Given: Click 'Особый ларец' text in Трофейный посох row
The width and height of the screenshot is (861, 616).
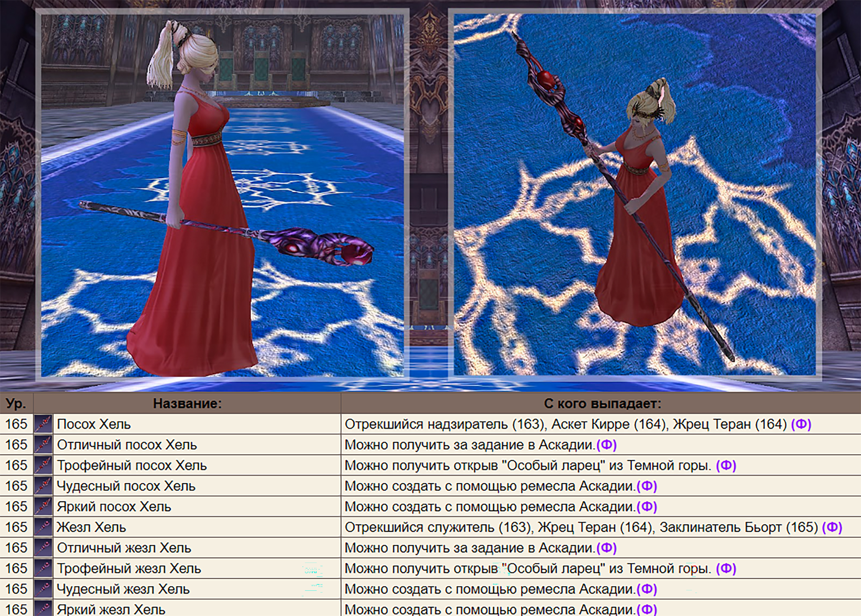Looking at the screenshot, I should (553, 465).
